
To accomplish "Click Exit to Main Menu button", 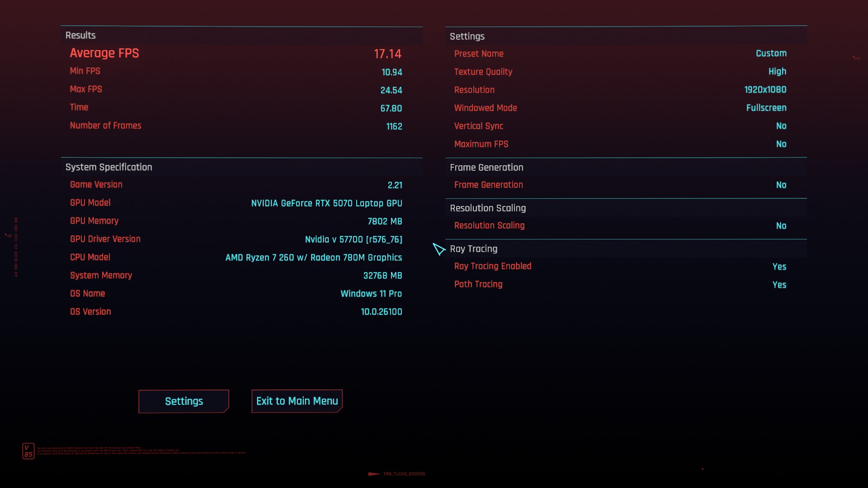I will tap(297, 401).
